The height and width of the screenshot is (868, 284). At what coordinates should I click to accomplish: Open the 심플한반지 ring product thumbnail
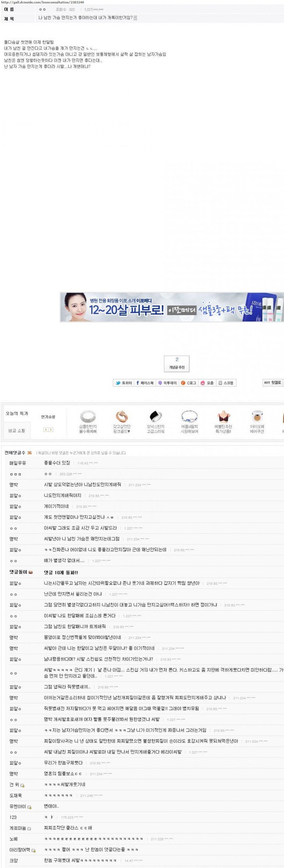coord(88,417)
